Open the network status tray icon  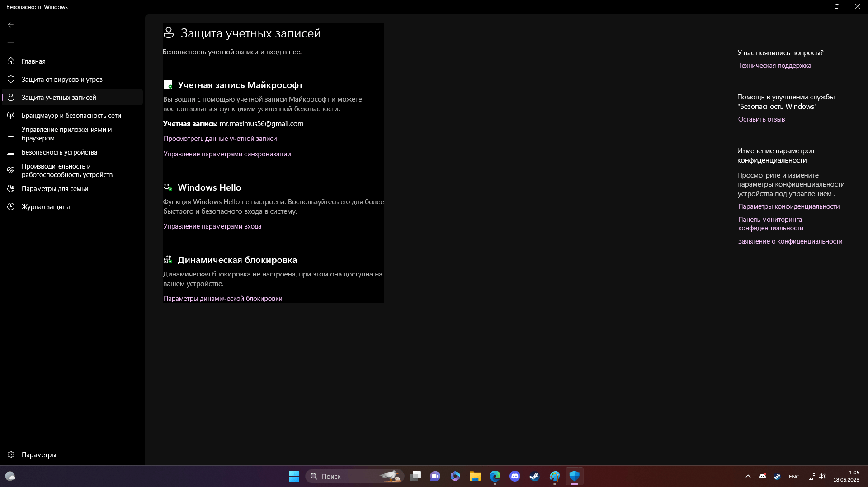(x=811, y=476)
